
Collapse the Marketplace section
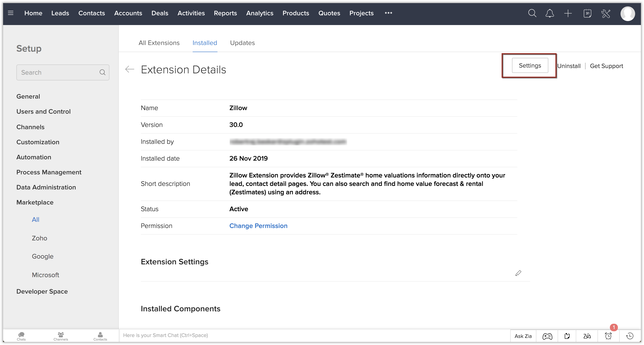35,202
